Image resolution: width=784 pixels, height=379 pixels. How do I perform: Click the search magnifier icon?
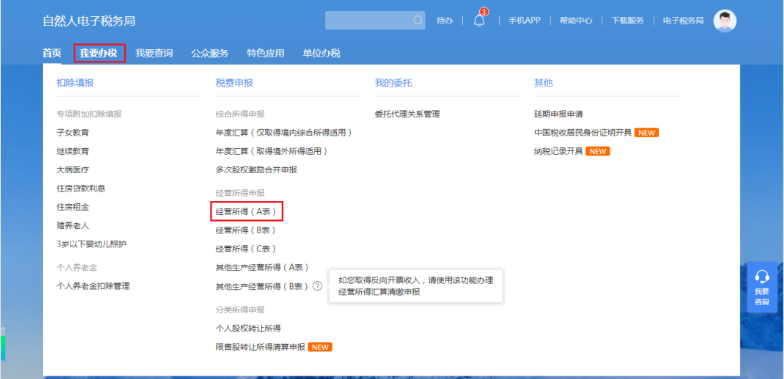(x=418, y=20)
